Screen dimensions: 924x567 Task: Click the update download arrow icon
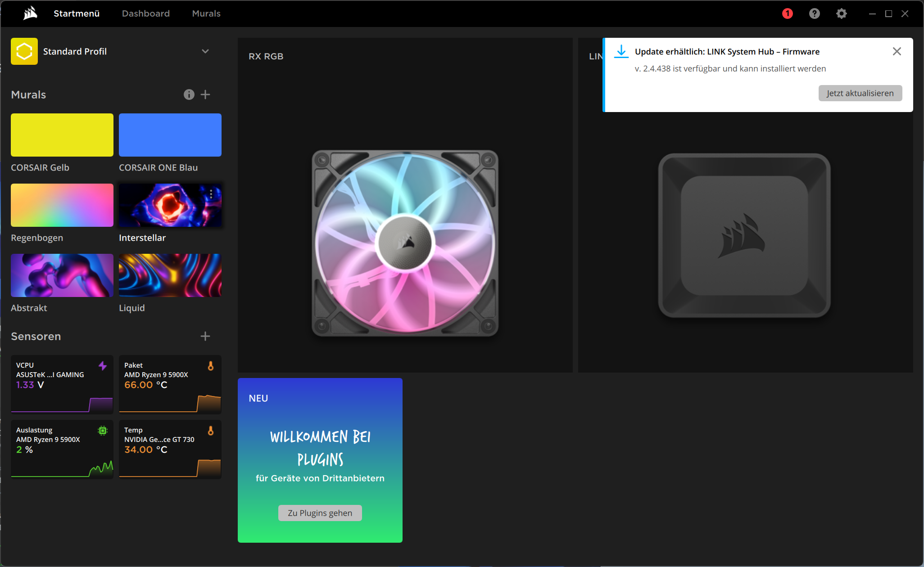pyautogui.click(x=621, y=51)
